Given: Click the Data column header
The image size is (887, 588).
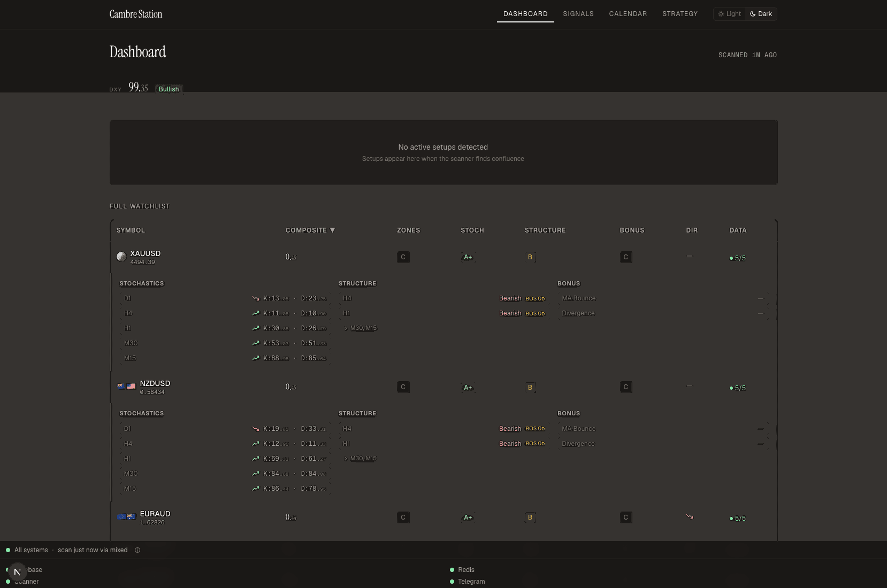Looking at the screenshot, I should 738,230.
